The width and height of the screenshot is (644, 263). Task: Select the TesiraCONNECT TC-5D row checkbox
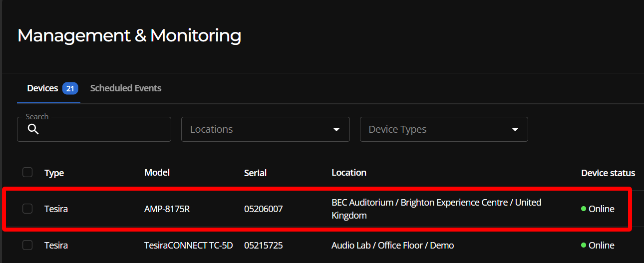tap(27, 245)
